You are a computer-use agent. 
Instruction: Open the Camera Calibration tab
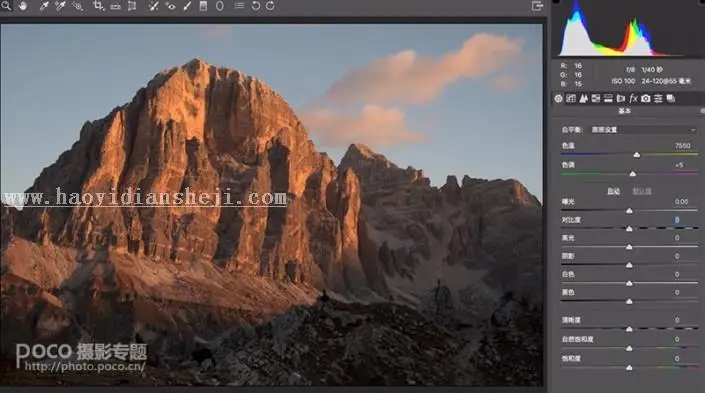(x=646, y=98)
